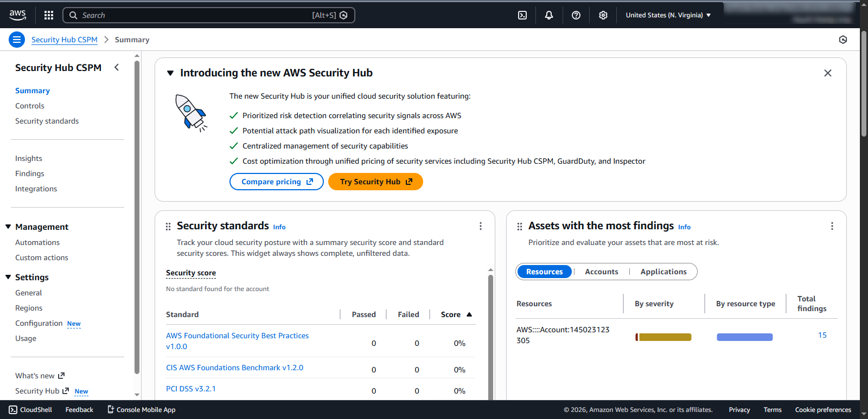Open Security standards in the sidebar

[x=47, y=121]
